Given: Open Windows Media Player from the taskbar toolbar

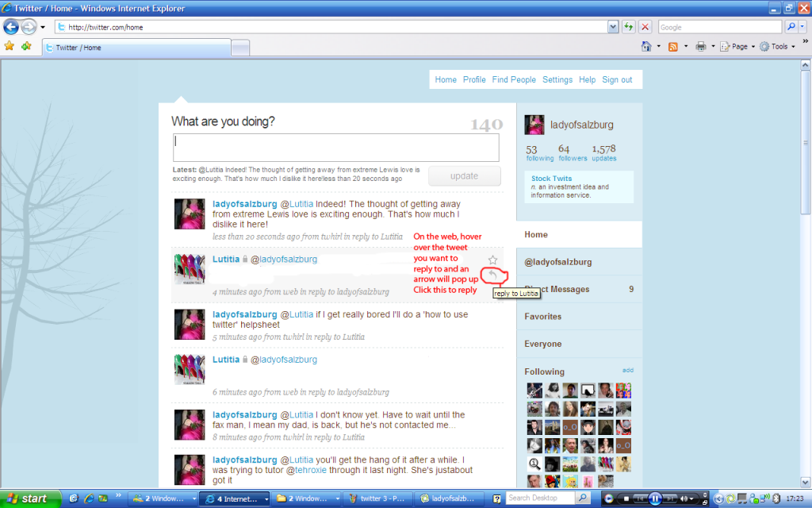Looking at the screenshot, I should tap(608, 498).
